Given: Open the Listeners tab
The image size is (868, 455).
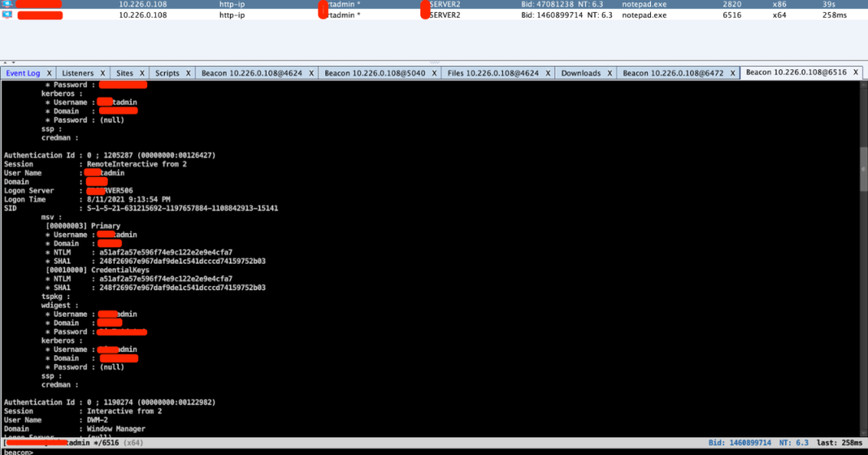Looking at the screenshot, I should (78, 73).
